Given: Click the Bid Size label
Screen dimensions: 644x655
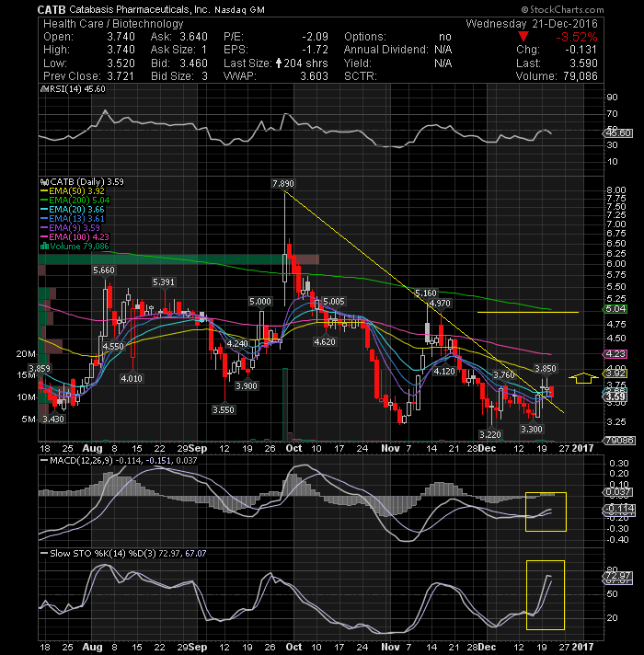Looking at the screenshot, I should pyautogui.click(x=172, y=76).
